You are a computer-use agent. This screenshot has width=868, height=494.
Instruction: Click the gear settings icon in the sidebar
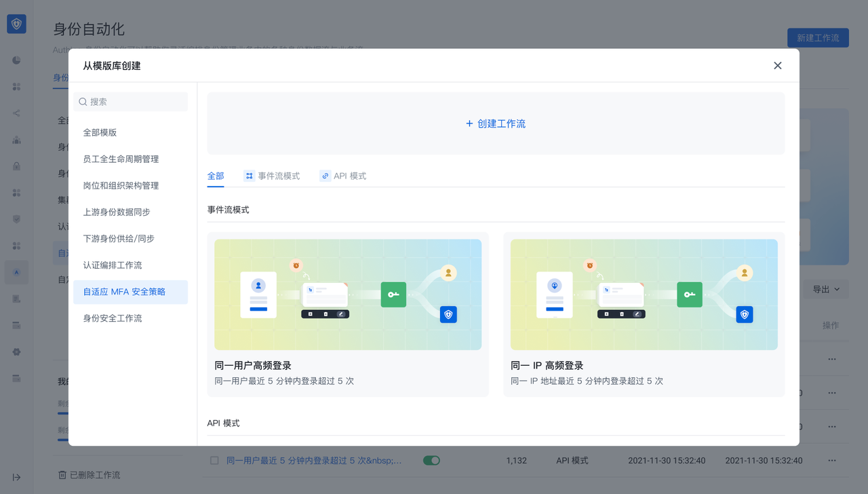(x=16, y=351)
